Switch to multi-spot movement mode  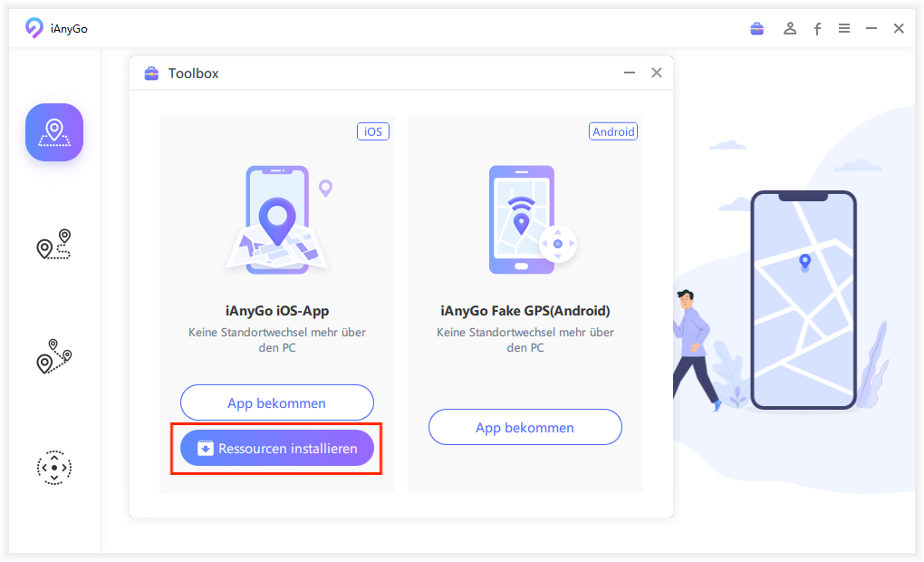pos(54,356)
